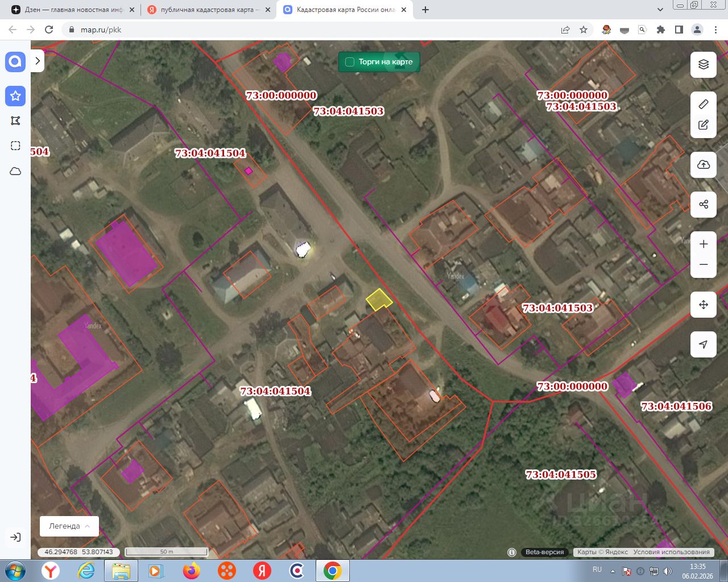728x582 pixels.
Task: Open the draw/edit pencil tool
Action: tap(704, 125)
